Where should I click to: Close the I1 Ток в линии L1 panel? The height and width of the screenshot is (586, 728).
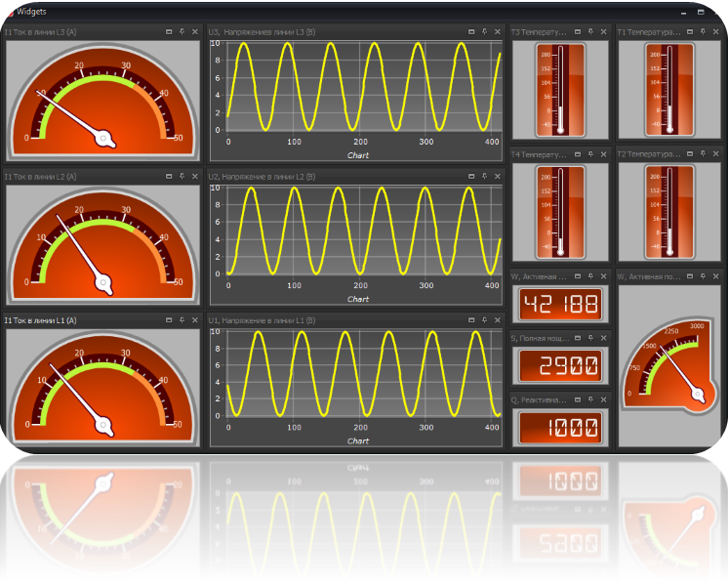pos(195,320)
